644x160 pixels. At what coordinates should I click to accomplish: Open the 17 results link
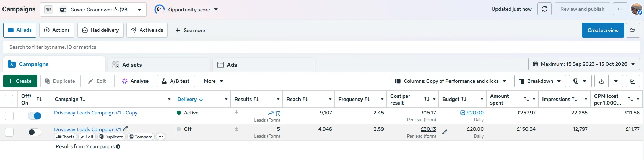(277, 113)
